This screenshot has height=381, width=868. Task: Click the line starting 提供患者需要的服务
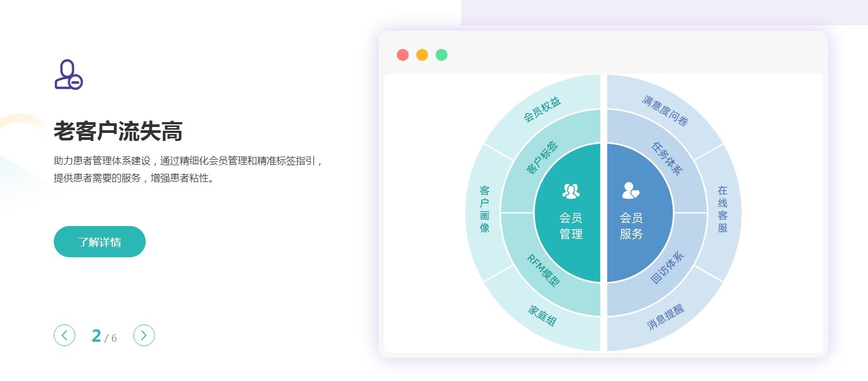coord(134,178)
